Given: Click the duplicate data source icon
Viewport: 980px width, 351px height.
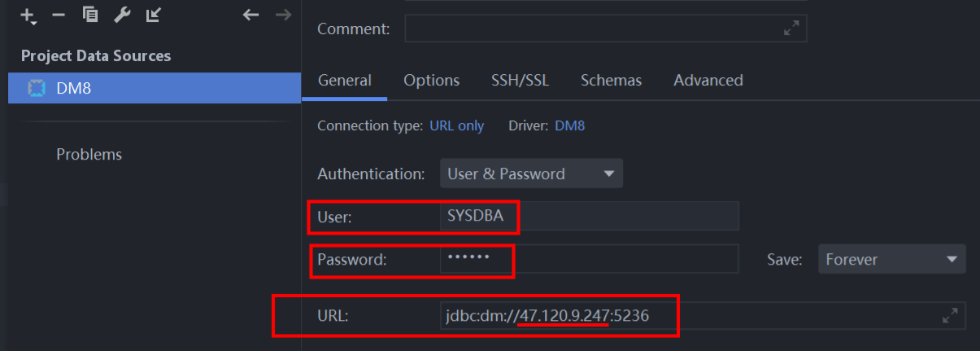Looking at the screenshot, I should pyautogui.click(x=90, y=15).
